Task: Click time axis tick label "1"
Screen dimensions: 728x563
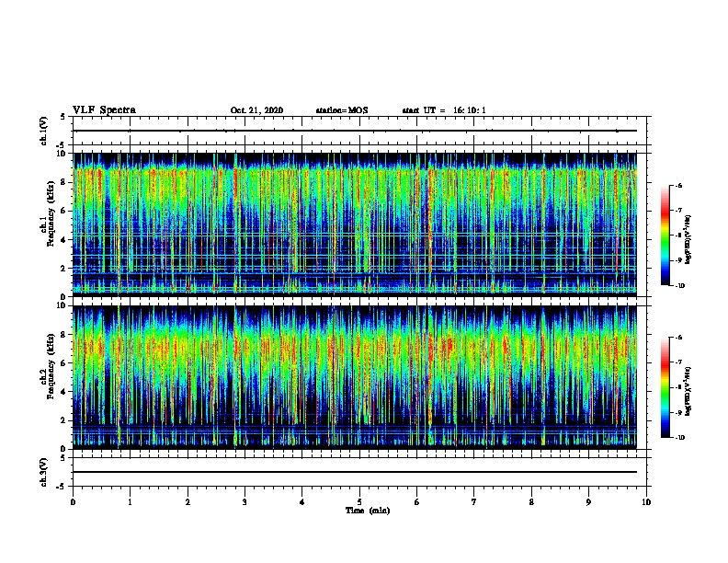Action: (x=130, y=502)
